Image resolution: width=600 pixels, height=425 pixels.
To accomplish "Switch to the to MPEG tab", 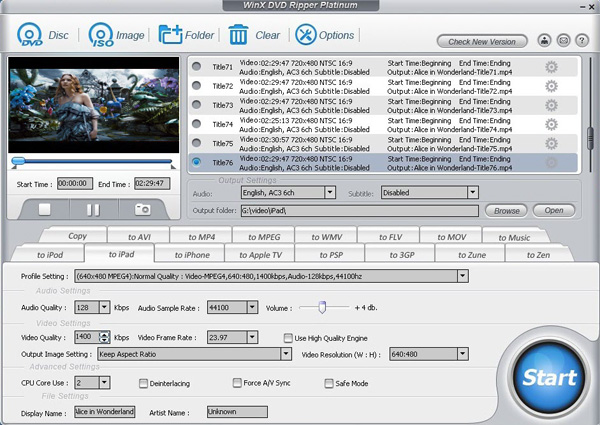I will [264, 236].
